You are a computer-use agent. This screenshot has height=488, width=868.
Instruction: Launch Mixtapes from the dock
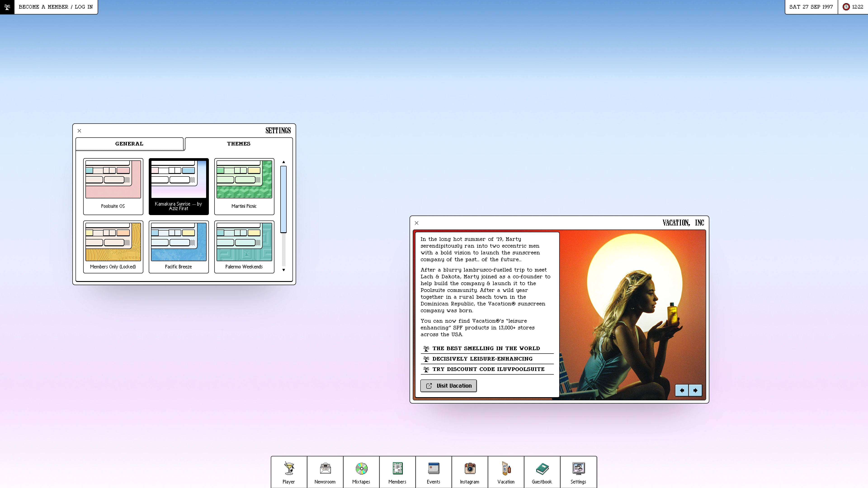click(361, 472)
